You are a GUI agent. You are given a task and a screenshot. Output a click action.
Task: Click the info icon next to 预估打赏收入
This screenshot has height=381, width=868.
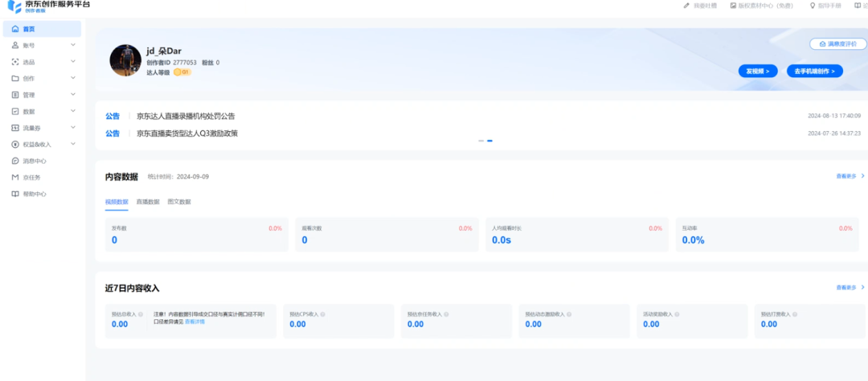pyautogui.click(x=795, y=314)
